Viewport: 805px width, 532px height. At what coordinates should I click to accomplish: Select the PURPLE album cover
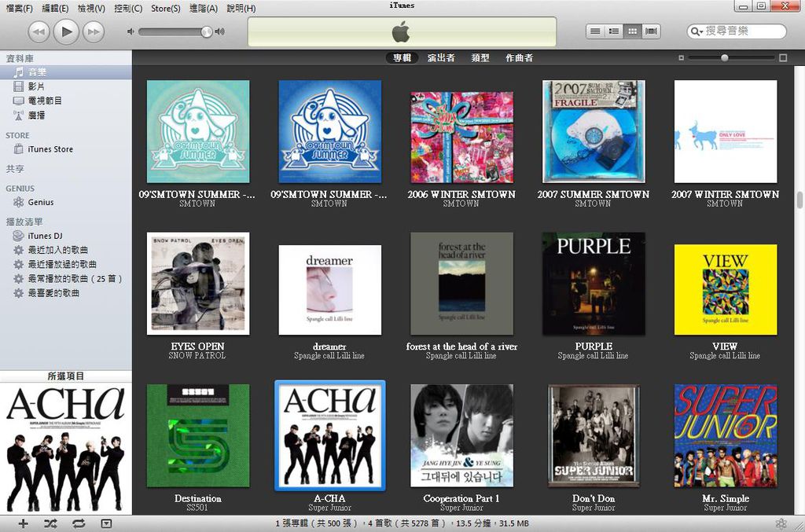coord(594,284)
